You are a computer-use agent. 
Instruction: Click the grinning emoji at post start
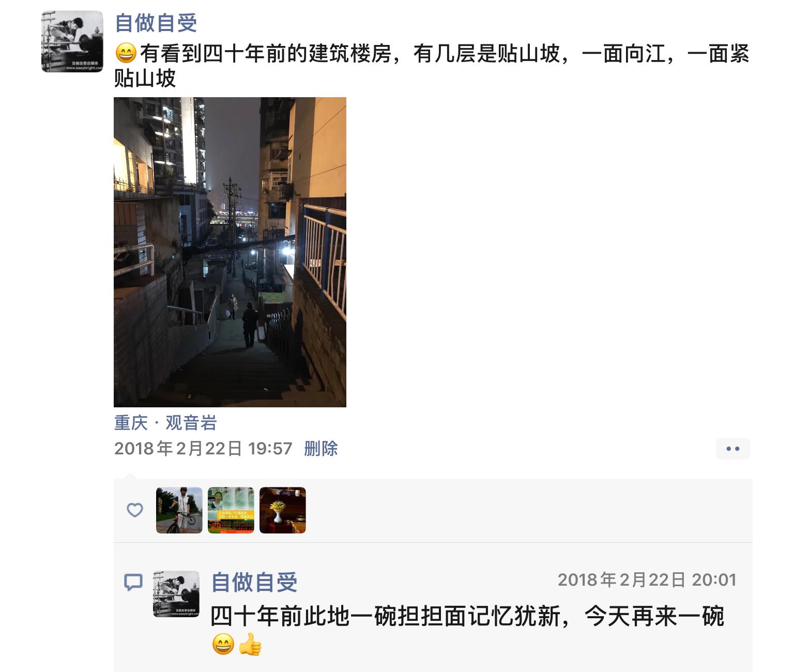tap(126, 54)
